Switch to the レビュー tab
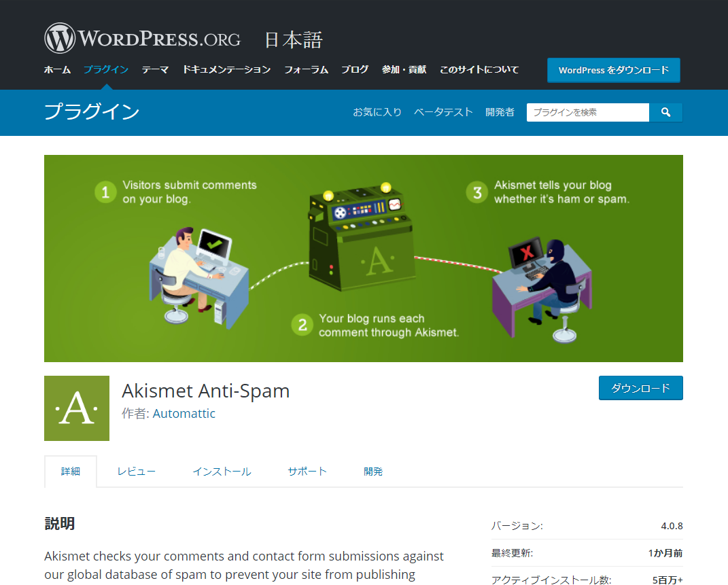The height and width of the screenshot is (585, 728). (136, 471)
